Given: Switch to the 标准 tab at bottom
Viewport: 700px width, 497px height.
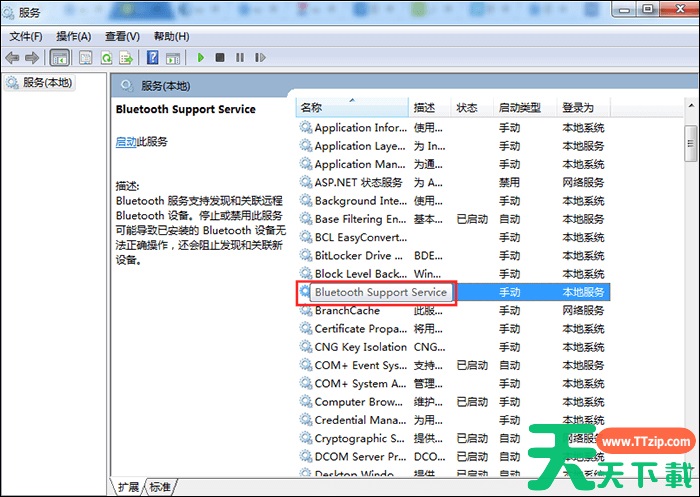Looking at the screenshot, I should (160, 487).
